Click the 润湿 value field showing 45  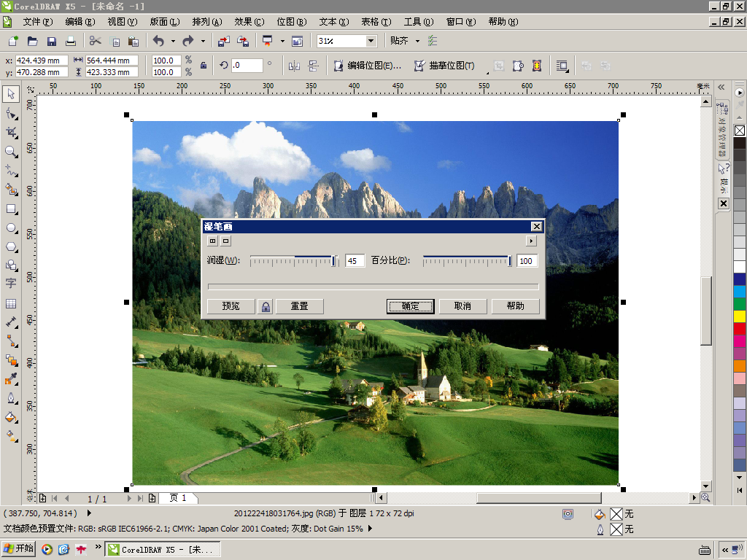tap(355, 261)
